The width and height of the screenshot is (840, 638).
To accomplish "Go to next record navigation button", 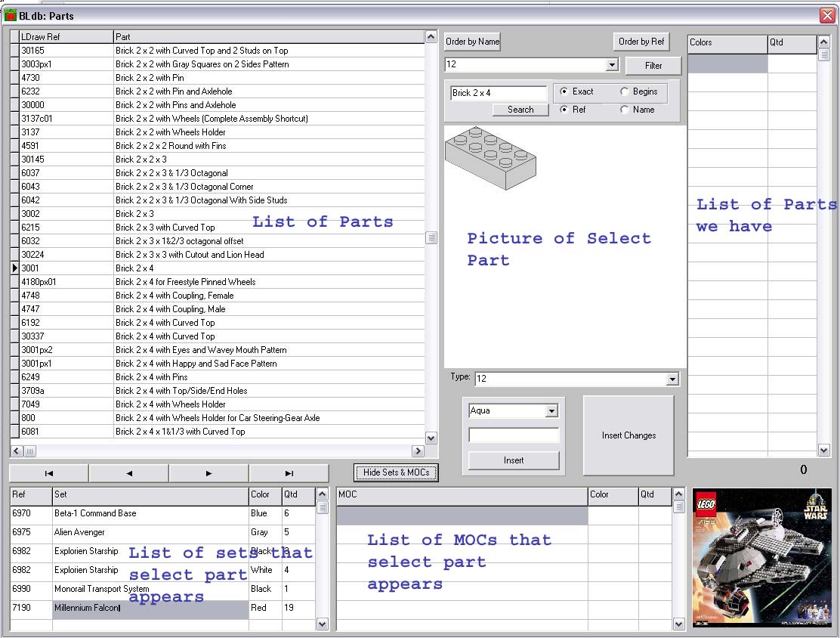I will [x=208, y=473].
